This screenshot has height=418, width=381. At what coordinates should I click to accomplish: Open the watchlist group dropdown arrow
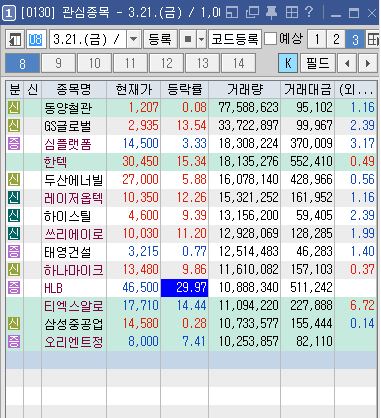point(133,39)
